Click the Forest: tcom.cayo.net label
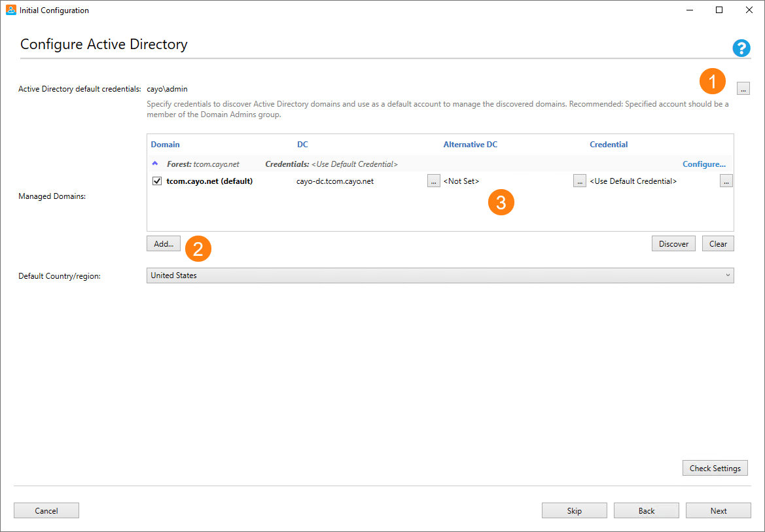The image size is (765, 532). pyautogui.click(x=203, y=164)
